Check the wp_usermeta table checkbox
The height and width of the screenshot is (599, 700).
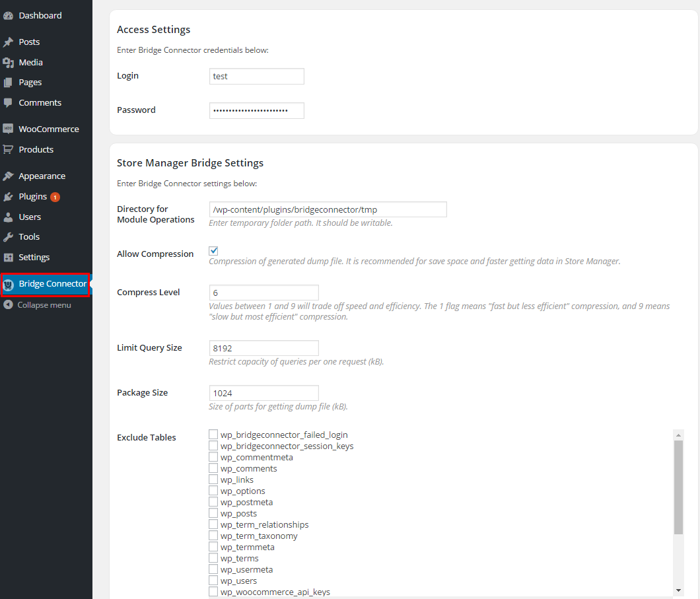pos(213,569)
